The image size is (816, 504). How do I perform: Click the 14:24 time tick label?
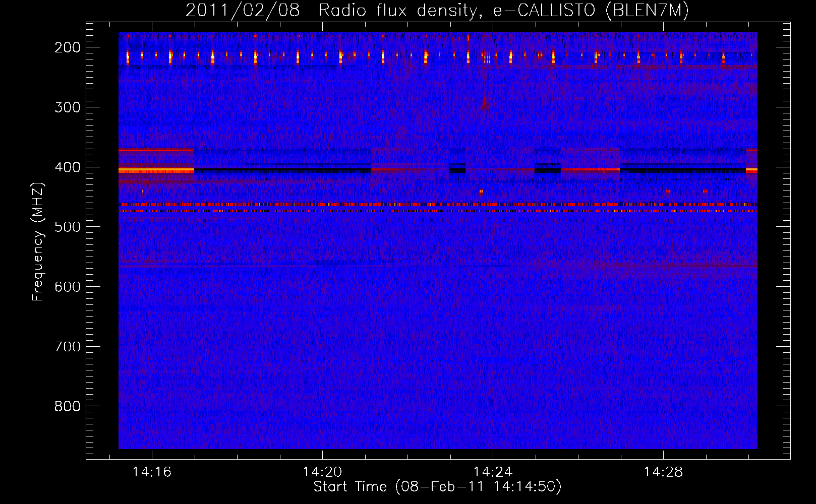(x=493, y=472)
